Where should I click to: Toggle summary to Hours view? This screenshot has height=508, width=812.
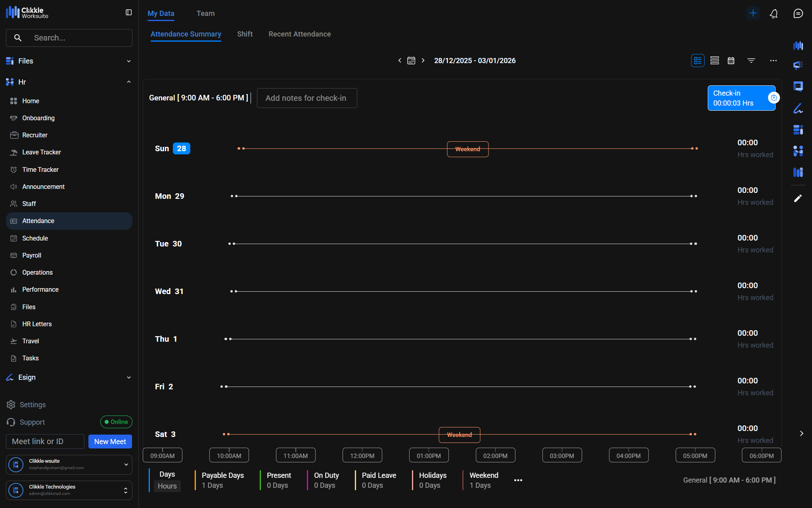pyautogui.click(x=167, y=486)
